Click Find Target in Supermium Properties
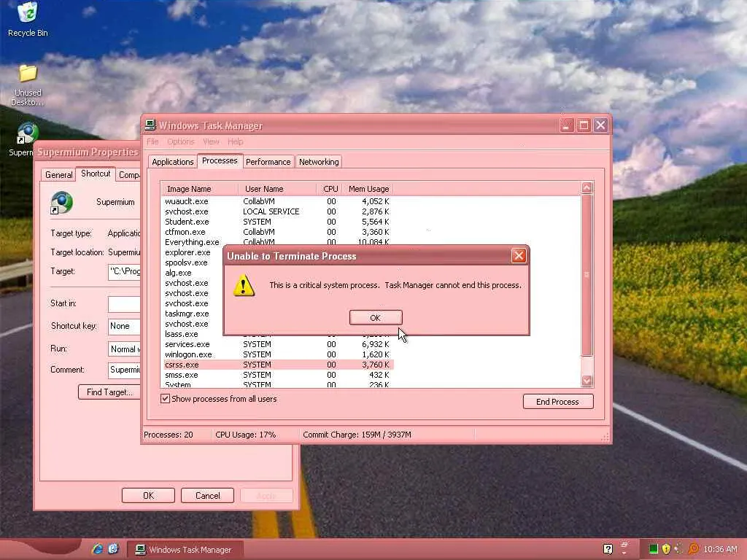 click(109, 392)
